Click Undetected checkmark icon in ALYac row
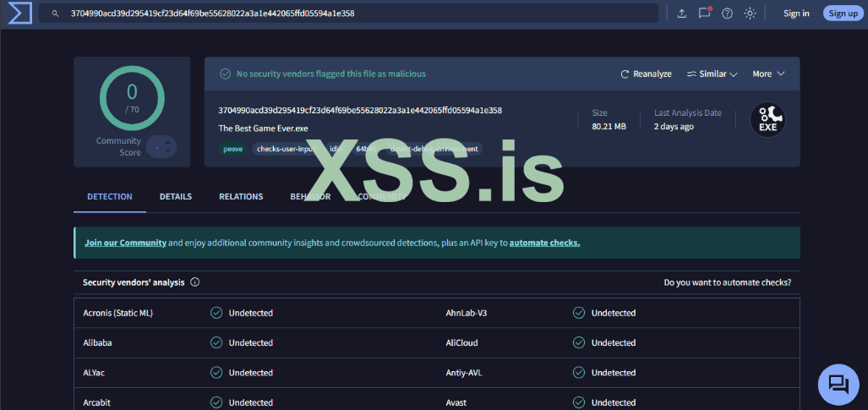The height and width of the screenshot is (410, 868). (216, 373)
